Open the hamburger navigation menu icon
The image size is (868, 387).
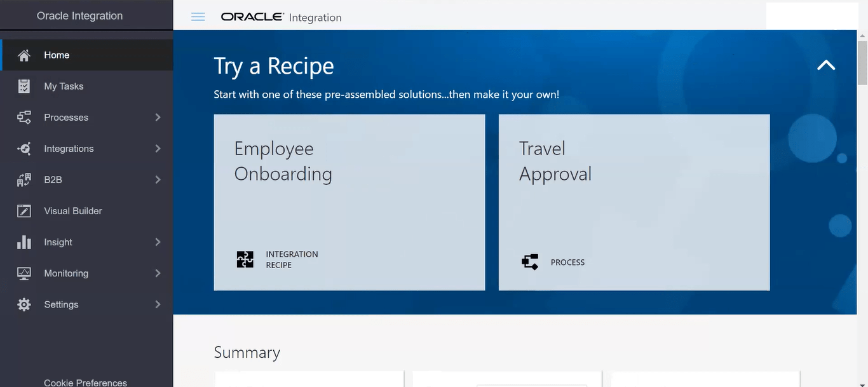[198, 17]
